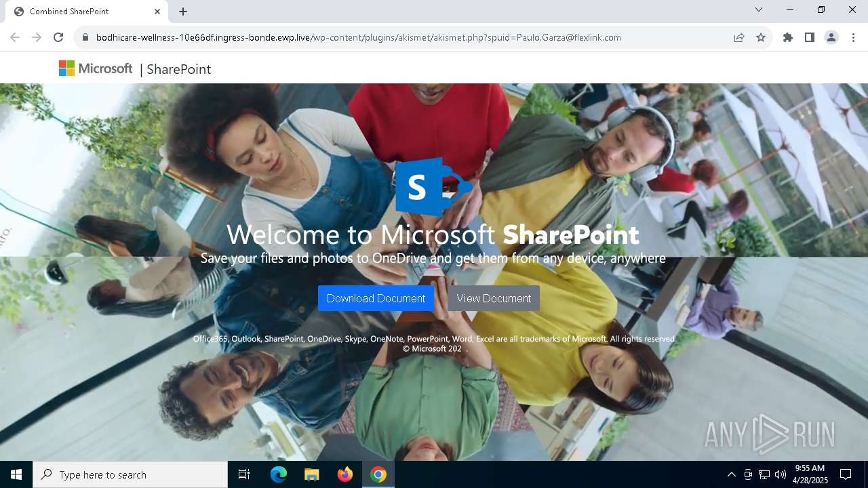Click the Type here to search box

(130, 474)
